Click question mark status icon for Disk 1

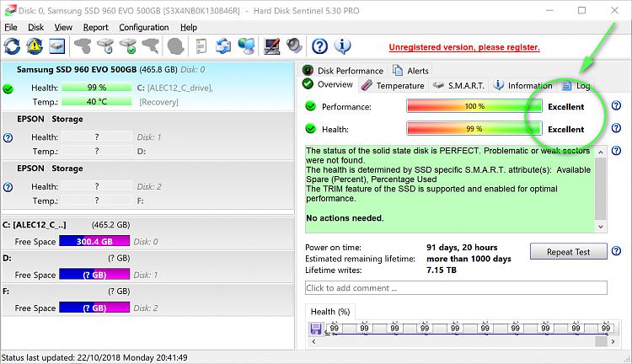(8, 138)
